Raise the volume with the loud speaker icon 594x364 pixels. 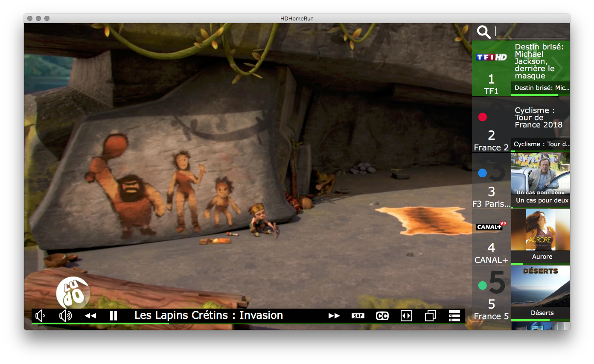coord(65,316)
